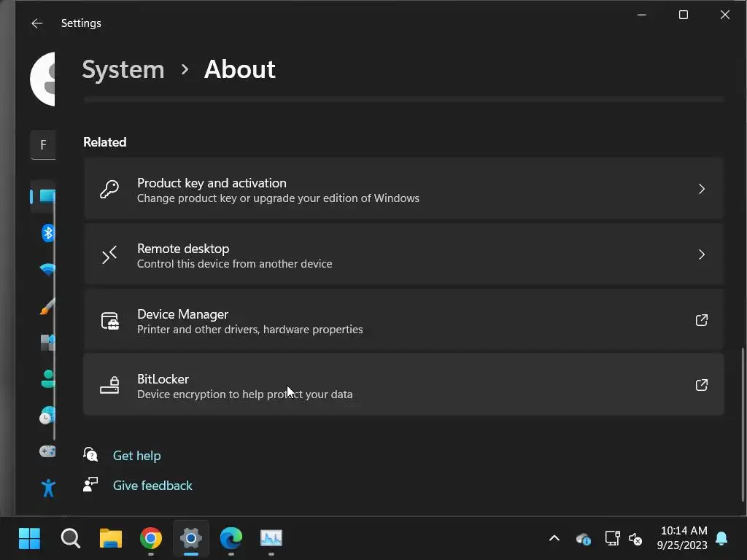Minimize the Settings window
Image resolution: width=747 pixels, height=560 pixels.
[642, 15]
